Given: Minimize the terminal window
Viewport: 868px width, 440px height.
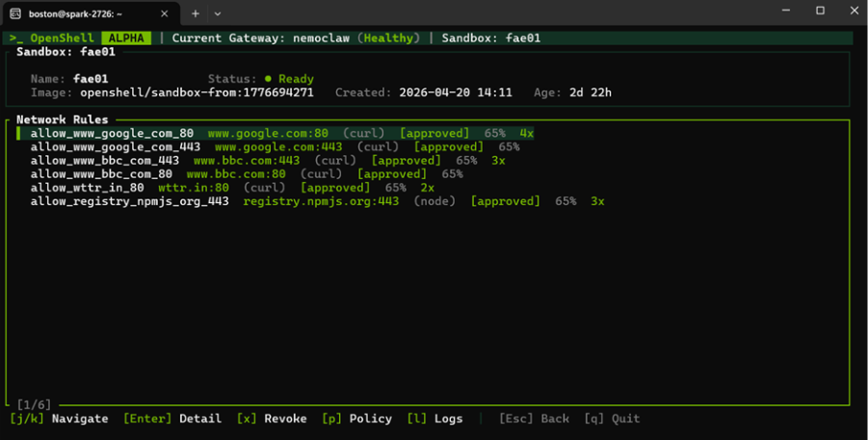Looking at the screenshot, I should tap(786, 11).
